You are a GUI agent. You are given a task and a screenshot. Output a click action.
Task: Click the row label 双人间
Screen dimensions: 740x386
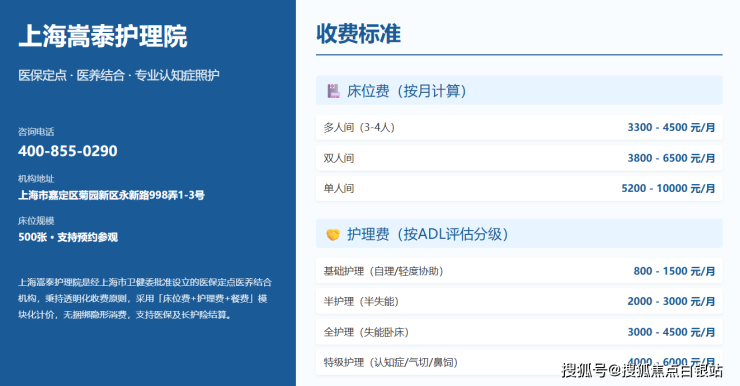[338, 158]
